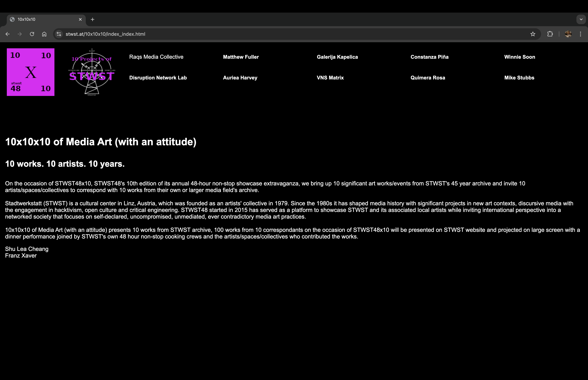This screenshot has height=380, width=588.
Task: Go back using the browser back arrow
Action: 8,34
